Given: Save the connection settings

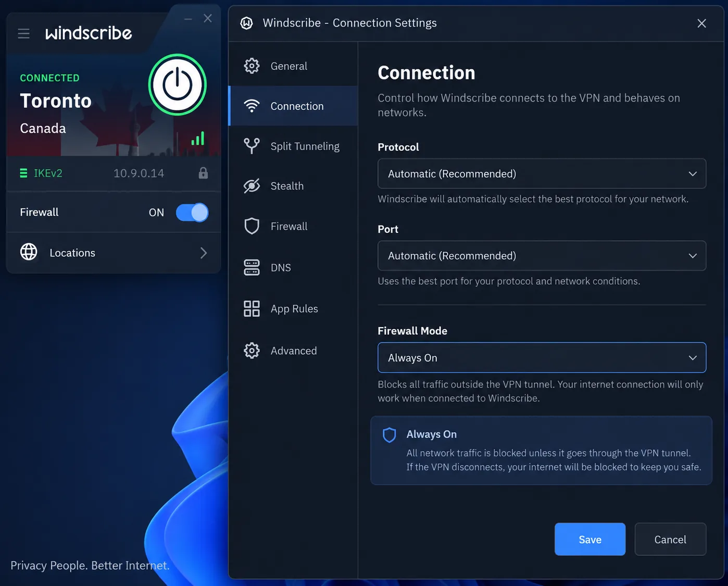Looking at the screenshot, I should coord(590,539).
